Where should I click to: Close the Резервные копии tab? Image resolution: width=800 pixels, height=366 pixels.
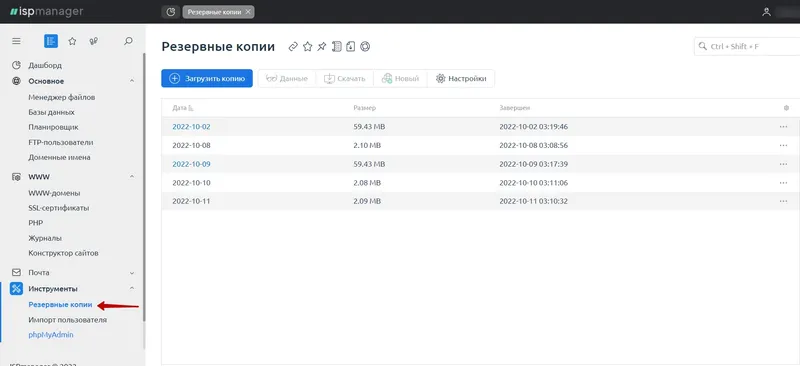coord(248,12)
